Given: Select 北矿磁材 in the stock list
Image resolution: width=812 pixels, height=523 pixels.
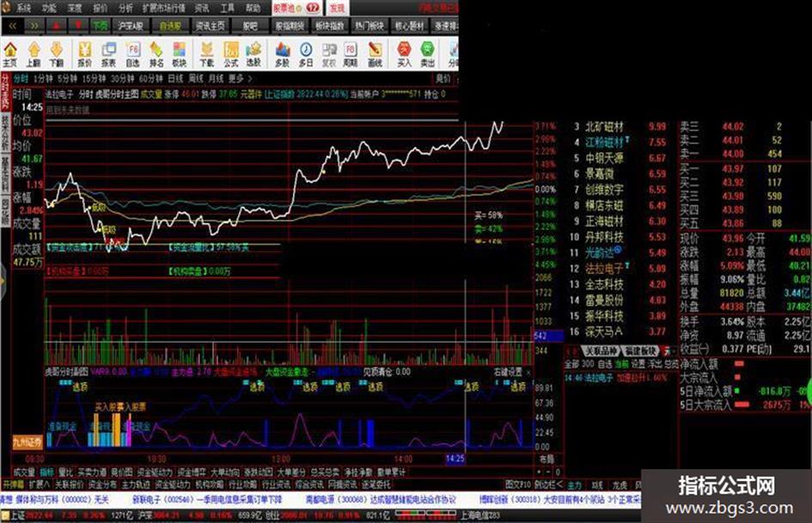Looking at the screenshot, I should click(x=604, y=127).
